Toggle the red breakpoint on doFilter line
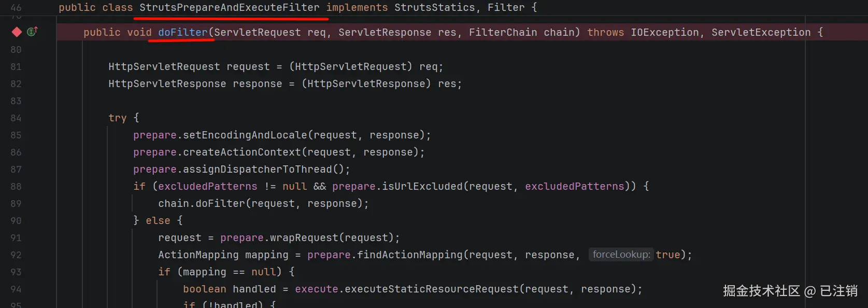The width and height of the screenshot is (868, 308). tap(17, 32)
